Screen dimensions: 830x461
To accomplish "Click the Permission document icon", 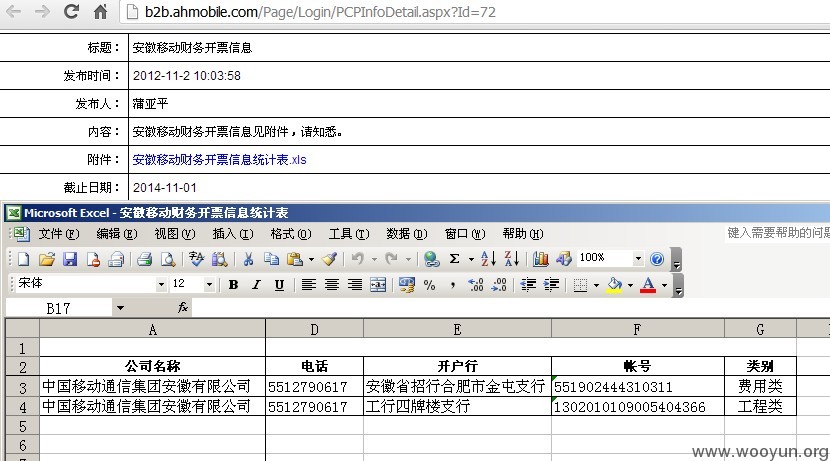I will 93,259.
